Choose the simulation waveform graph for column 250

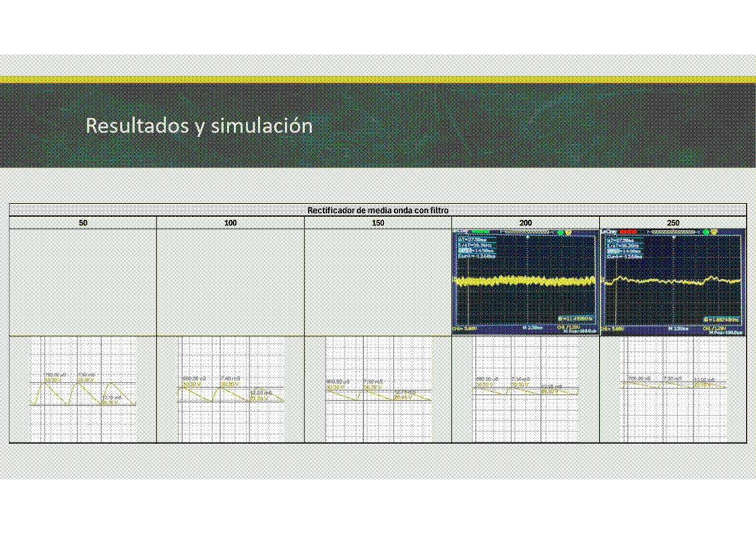pyautogui.click(x=673, y=390)
